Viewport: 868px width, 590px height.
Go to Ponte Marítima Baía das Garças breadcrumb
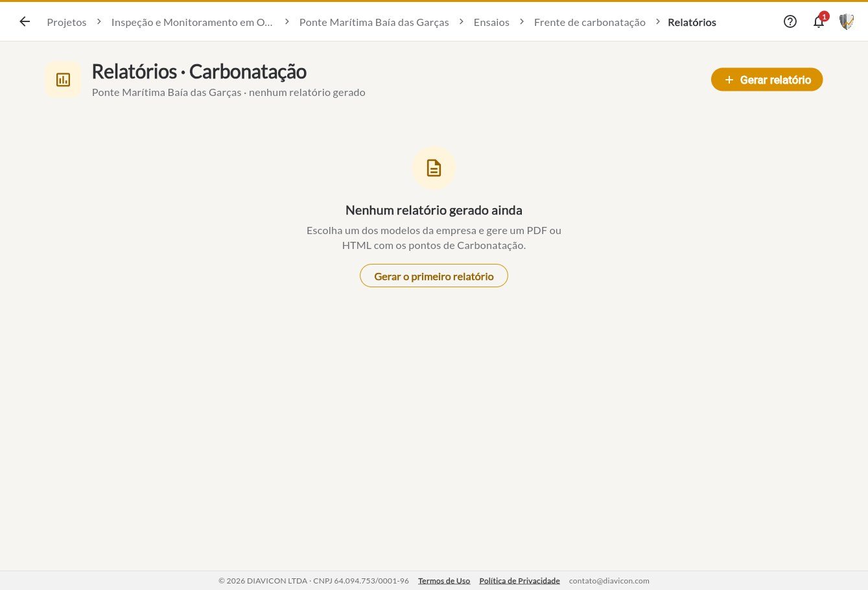(374, 22)
